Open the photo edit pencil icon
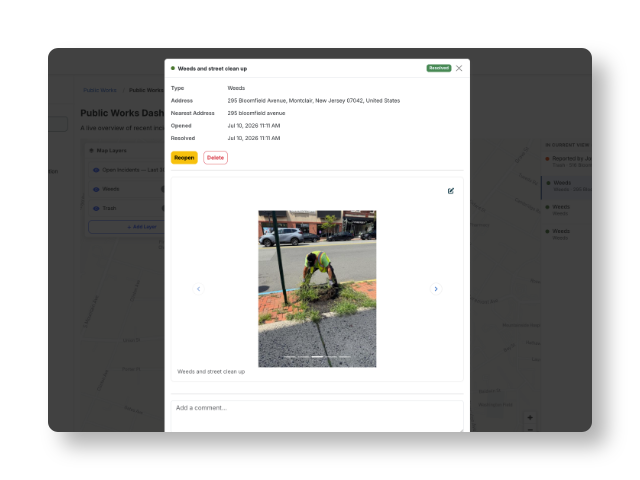The image size is (640, 480). (451, 191)
